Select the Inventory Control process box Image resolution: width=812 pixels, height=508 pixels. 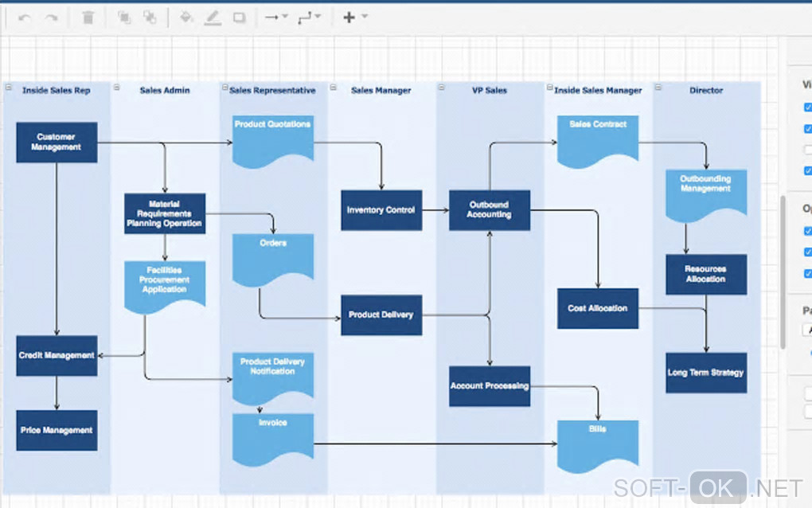pos(381,210)
